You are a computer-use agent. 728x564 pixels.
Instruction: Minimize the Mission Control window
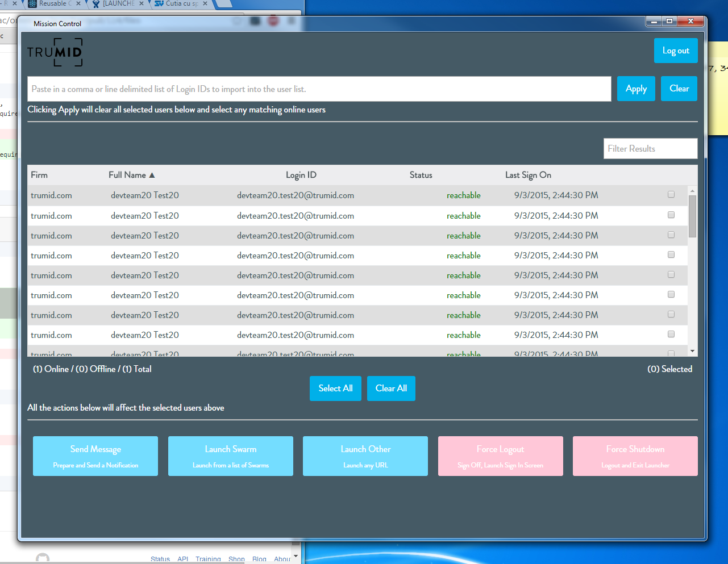tap(654, 22)
